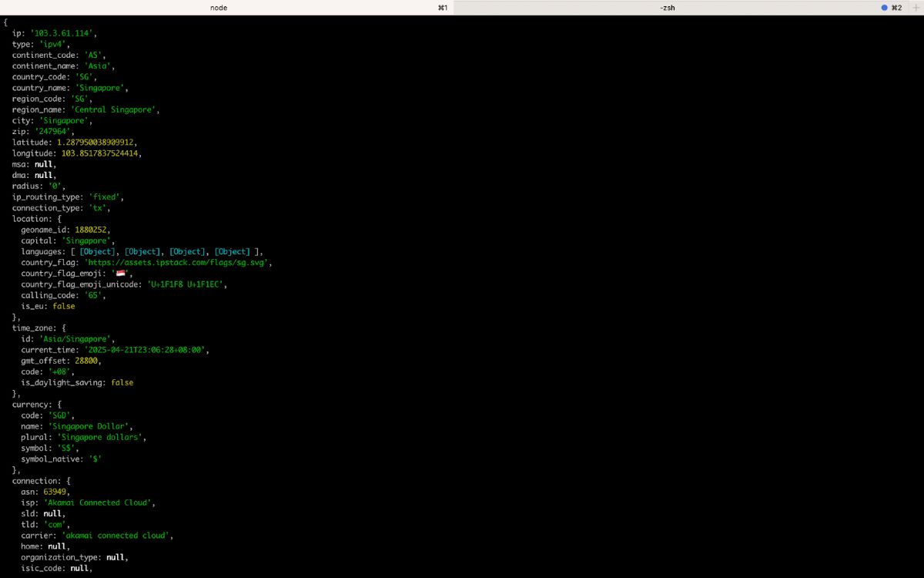Click the is_daylight_saving false value
This screenshot has height=578, width=924.
pos(122,382)
